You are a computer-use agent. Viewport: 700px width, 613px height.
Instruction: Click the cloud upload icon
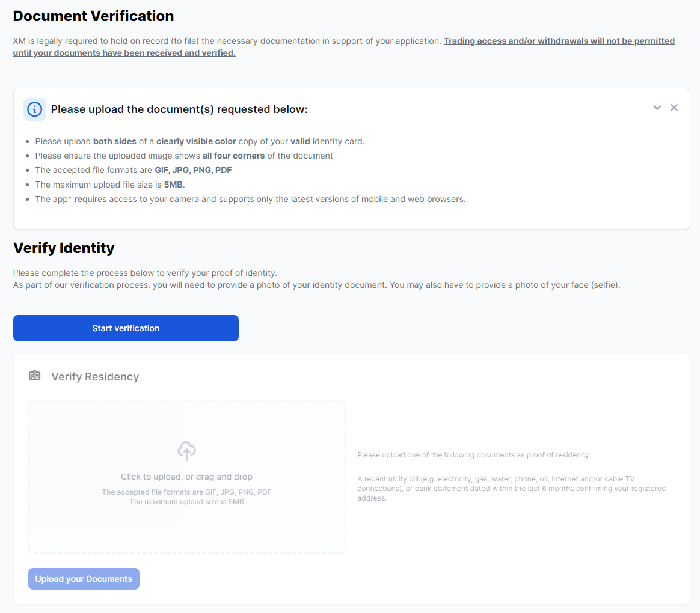[186, 450]
